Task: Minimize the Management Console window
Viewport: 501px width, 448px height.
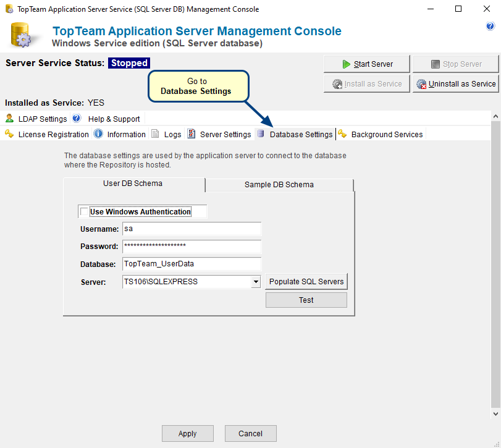Action: pos(431,9)
